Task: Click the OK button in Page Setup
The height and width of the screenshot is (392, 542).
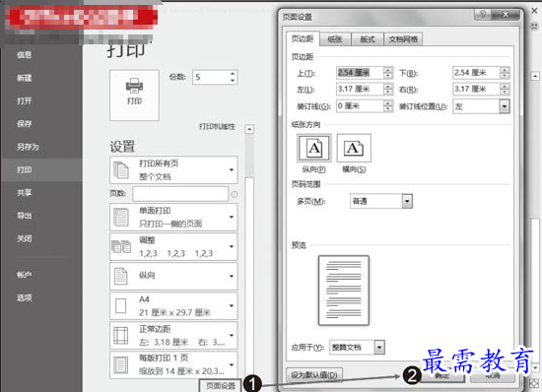Action: [x=442, y=375]
